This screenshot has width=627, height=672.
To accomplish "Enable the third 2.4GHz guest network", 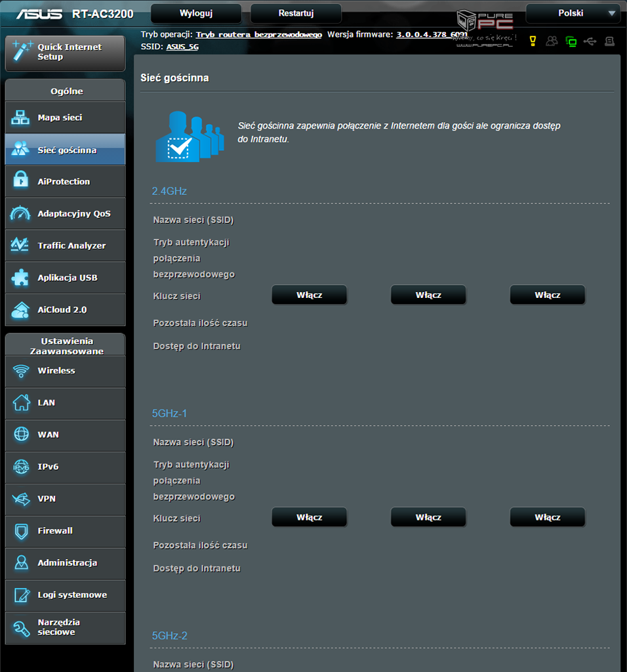I will coord(547,295).
